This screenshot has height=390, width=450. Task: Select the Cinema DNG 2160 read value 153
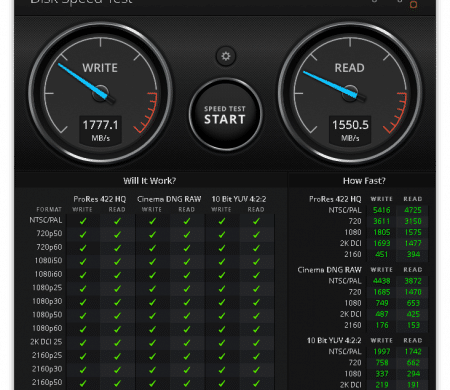413,325
